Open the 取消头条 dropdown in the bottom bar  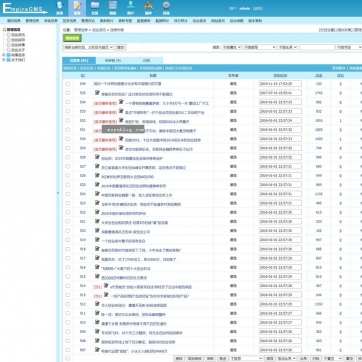coord(287,358)
